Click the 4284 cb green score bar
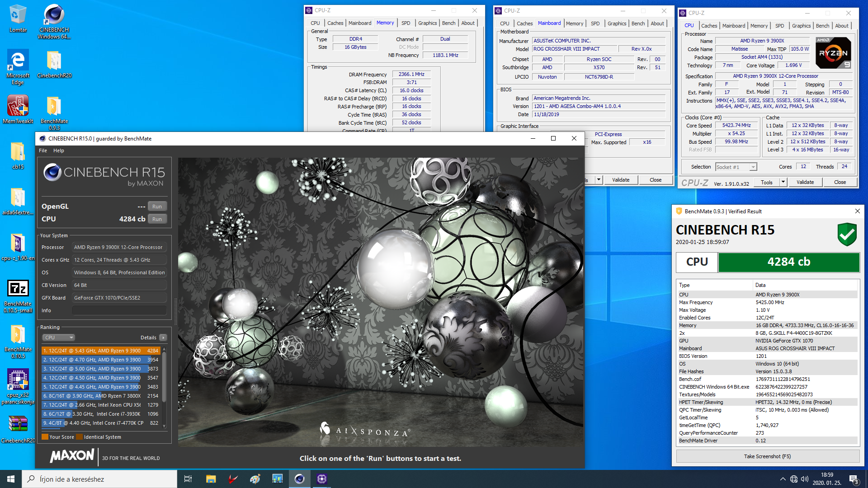Image resolution: width=868 pixels, height=488 pixels. click(x=788, y=262)
